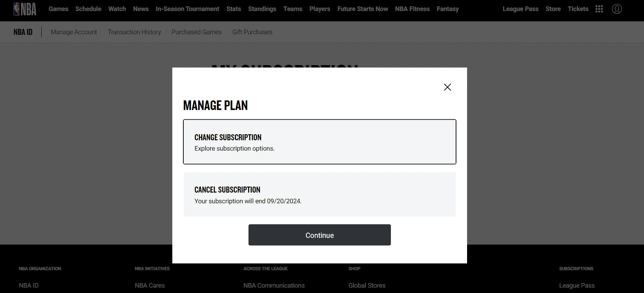This screenshot has height=293, width=644.
Task: Open Future Starts Now
Action: (363, 9)
